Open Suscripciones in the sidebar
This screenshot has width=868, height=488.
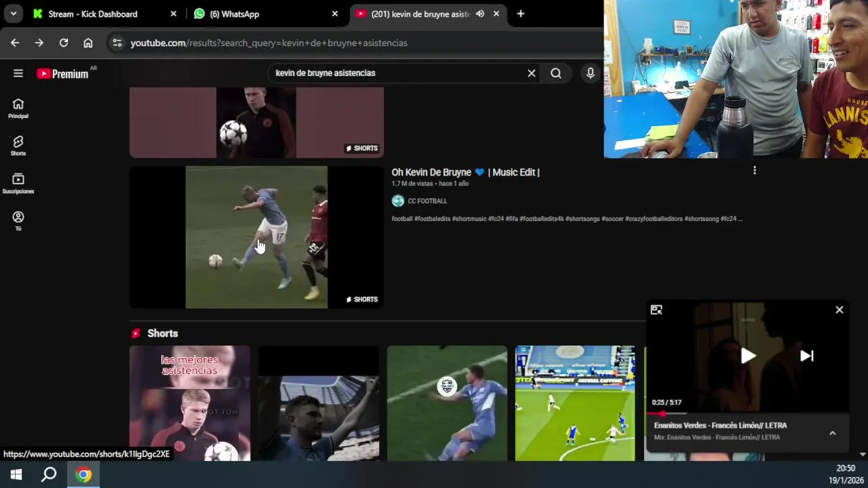click(x=18, y=184)
